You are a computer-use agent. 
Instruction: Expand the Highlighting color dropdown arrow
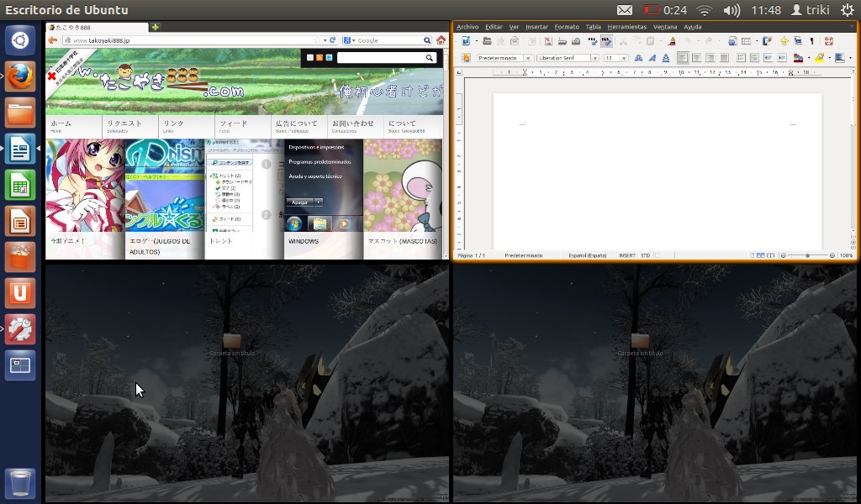(x=829, y=58)
